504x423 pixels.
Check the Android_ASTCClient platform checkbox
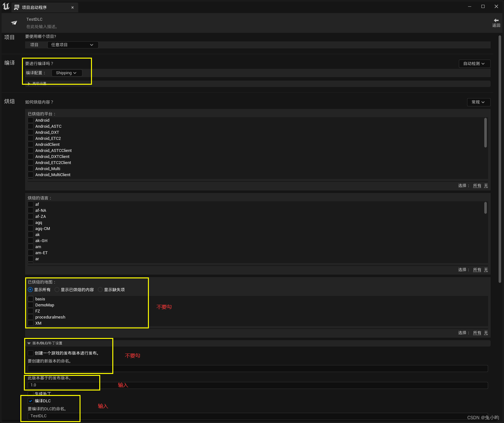tap(31, 150)
